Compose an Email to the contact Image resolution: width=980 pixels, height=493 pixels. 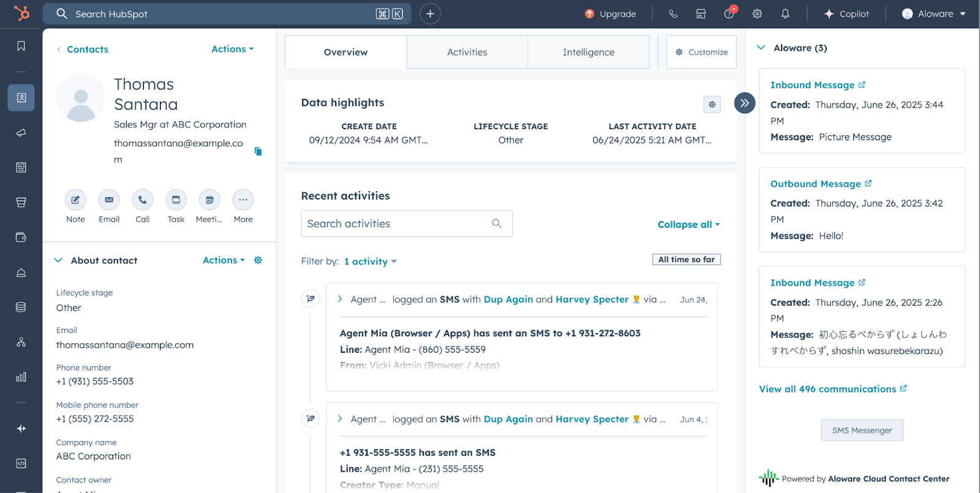[109, 200]
